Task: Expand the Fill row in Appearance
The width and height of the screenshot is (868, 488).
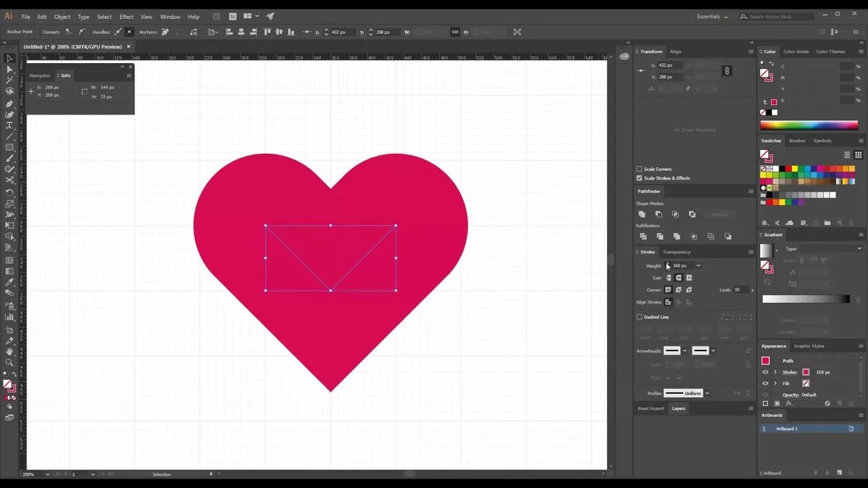Action: tap(775, 383)
